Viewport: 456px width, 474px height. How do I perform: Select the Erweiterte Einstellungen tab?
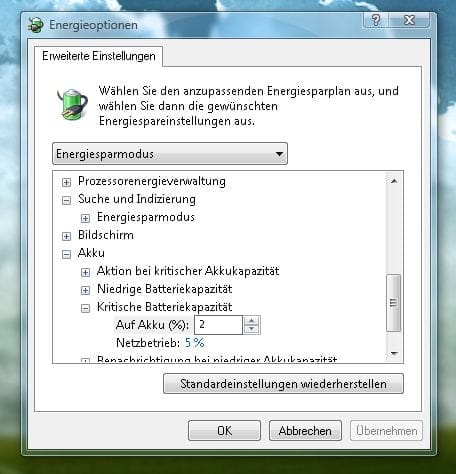[99, 56]
